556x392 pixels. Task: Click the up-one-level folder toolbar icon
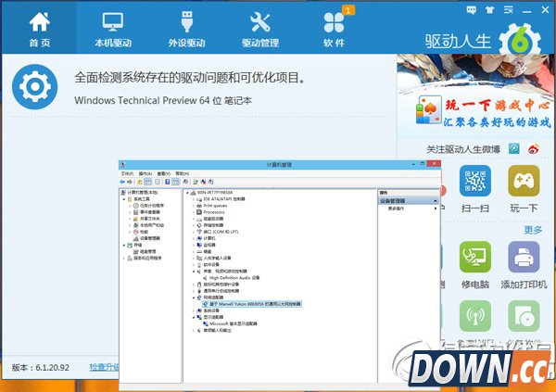coord(140,182)
